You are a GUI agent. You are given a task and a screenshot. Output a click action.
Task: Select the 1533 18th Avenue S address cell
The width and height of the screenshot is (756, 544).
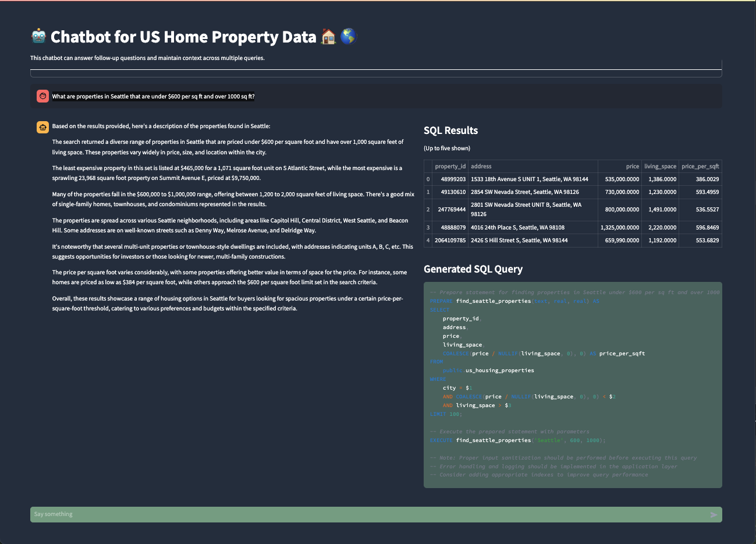[x=530, y=179]
